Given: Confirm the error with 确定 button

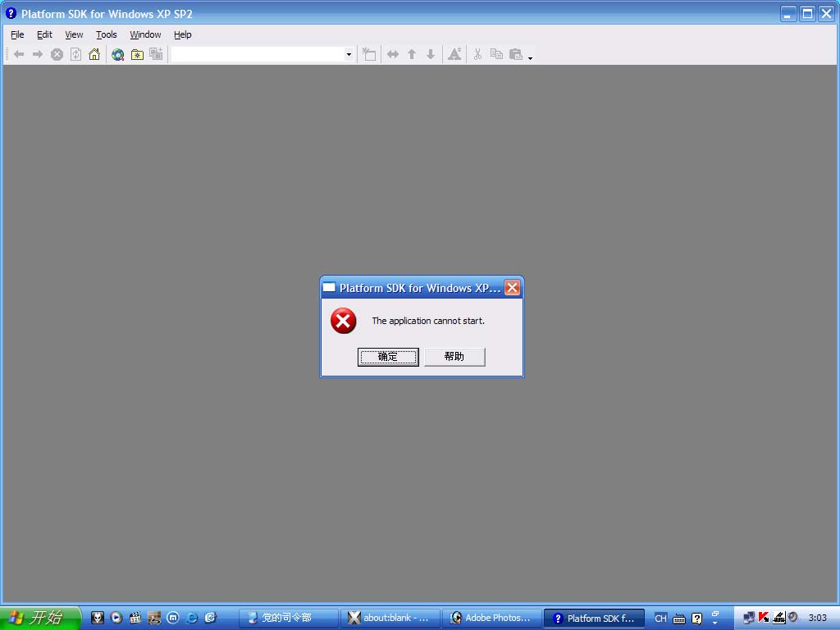Looking at the screenshot, I should pyautogui.click(x=388, y=357).
